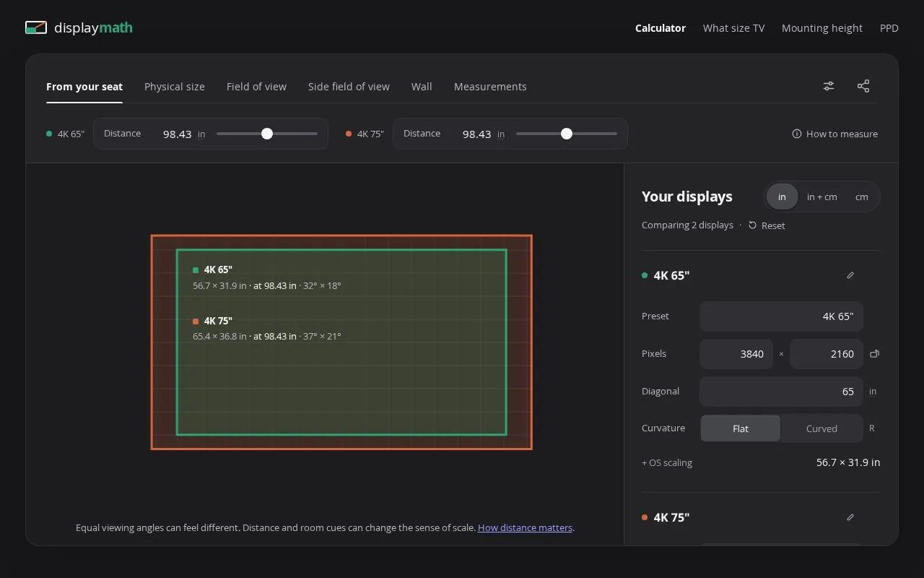Click the pixel width field 3840
Image resolution: width=924 pixels, height=578 pixels.
(x=736, y=354)
